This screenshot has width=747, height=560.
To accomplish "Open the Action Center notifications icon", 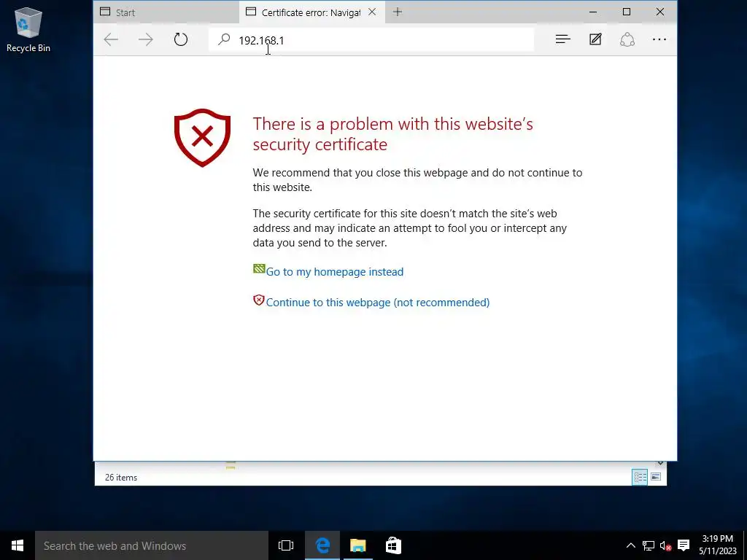I will [684, 545].
